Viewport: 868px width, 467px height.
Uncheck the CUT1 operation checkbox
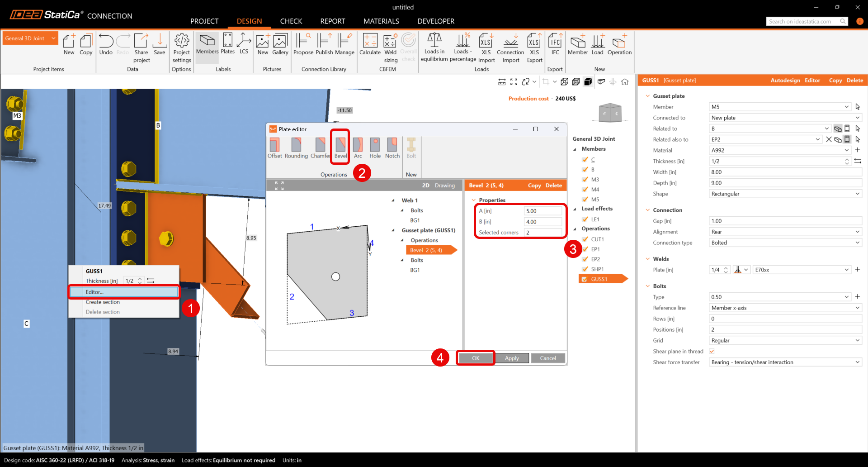(585, 239)
